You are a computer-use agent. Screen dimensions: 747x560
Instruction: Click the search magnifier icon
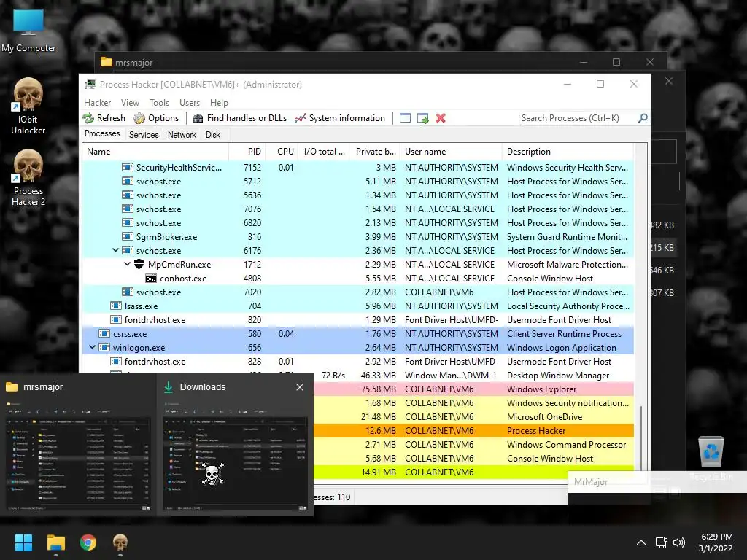pos(643,117)
